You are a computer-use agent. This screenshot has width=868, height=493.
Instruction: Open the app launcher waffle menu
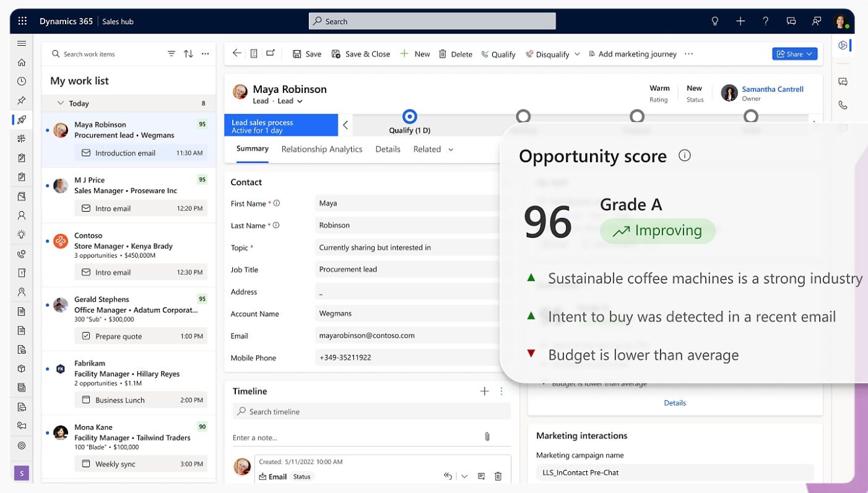(x=22, y=21)
